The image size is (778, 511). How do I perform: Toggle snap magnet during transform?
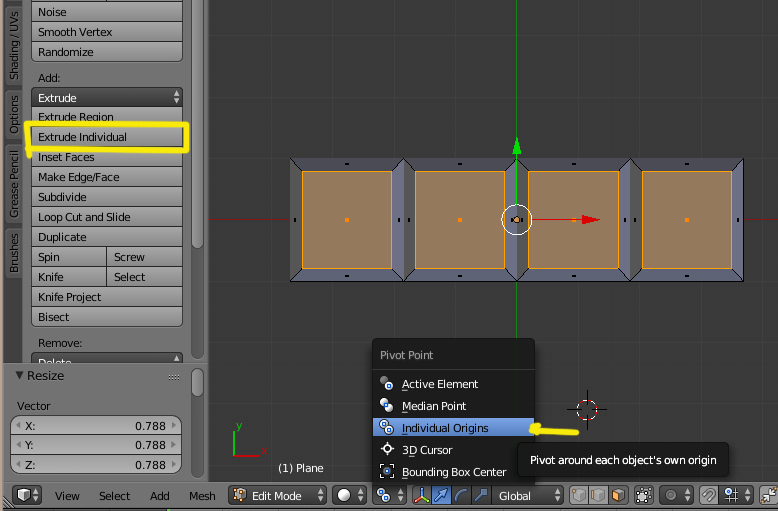709,495
